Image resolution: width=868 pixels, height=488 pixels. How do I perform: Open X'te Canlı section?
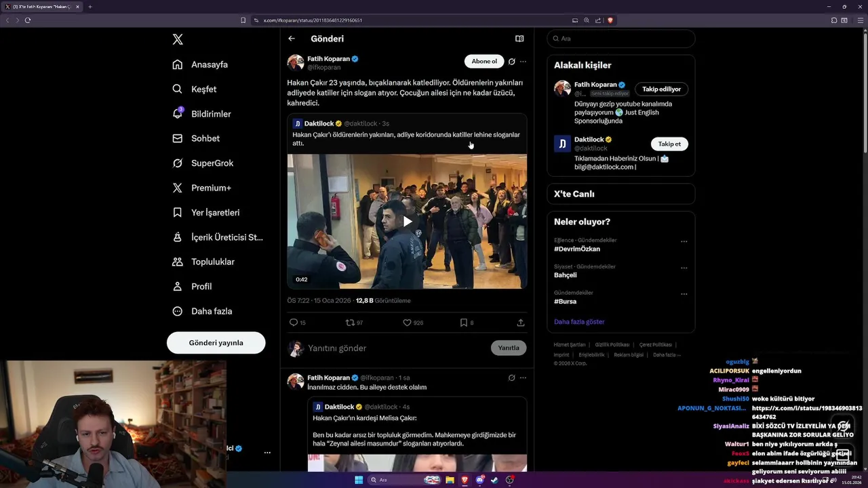621,194
